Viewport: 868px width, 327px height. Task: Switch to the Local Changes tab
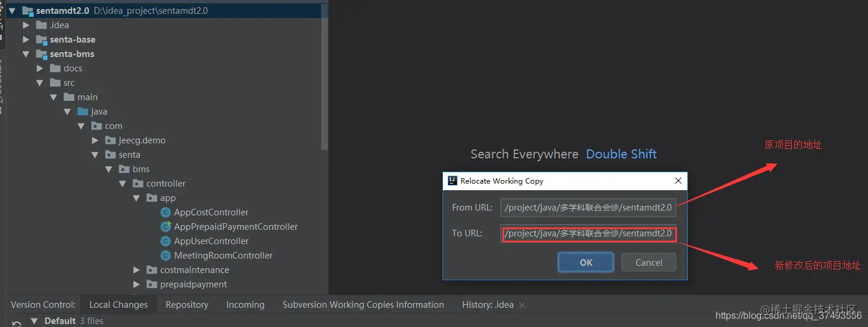(x=118, y=305)
